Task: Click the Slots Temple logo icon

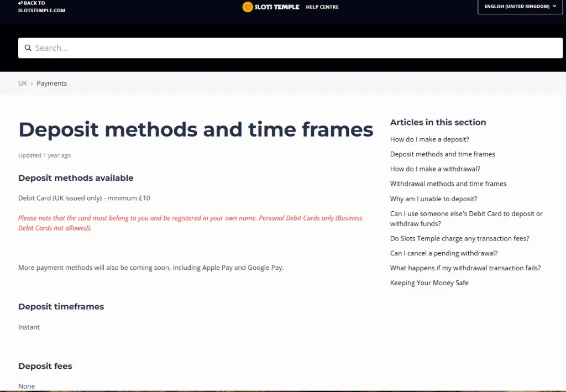Action: point(248,7)
